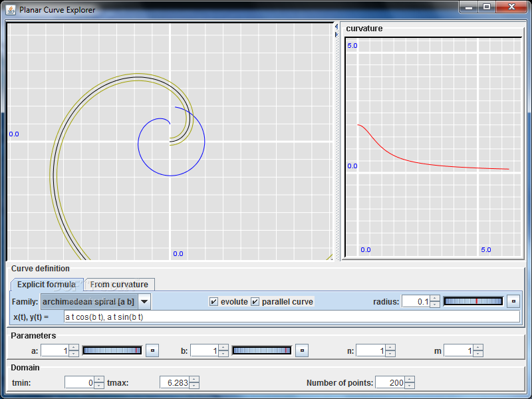Decrease parameter m with down stepper
This screenshot has height=399, width=532.
478,354
